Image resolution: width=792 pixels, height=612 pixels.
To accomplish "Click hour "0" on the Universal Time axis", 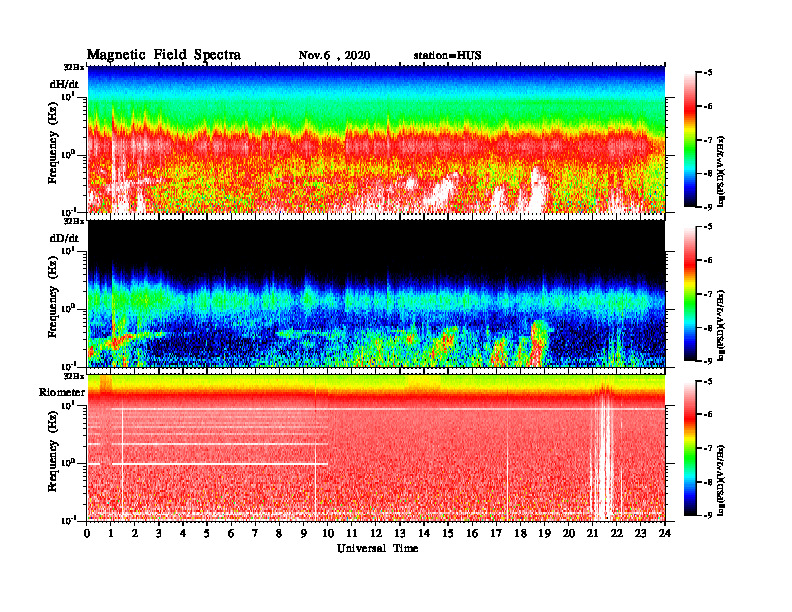I will [x=87, y=534].
